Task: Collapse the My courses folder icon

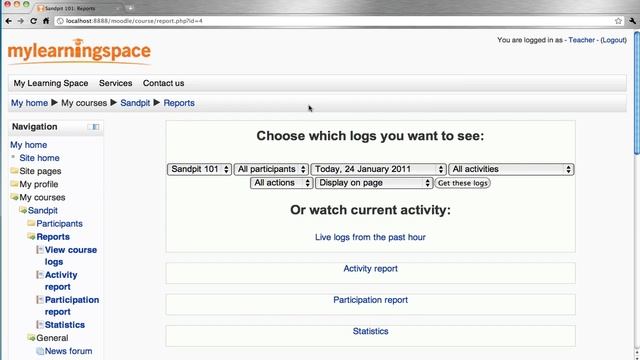Action: [x=14, y=197]
